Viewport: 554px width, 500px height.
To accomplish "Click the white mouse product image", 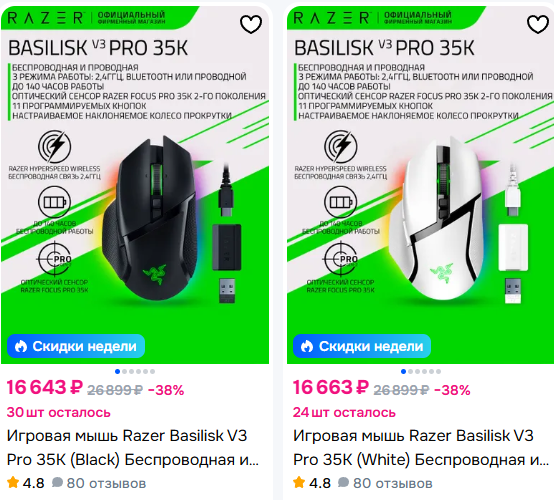I will [420, 184].
